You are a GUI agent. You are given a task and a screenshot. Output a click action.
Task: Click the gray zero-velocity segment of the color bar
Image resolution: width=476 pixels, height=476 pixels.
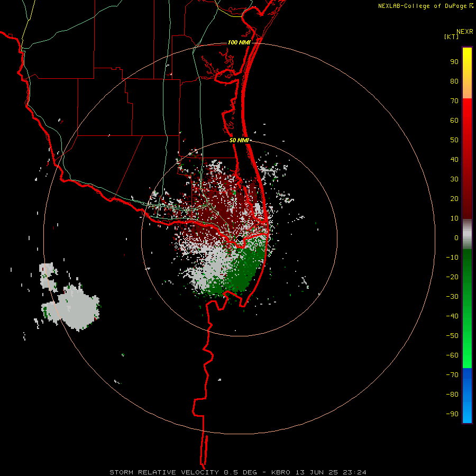coord(467,234)
